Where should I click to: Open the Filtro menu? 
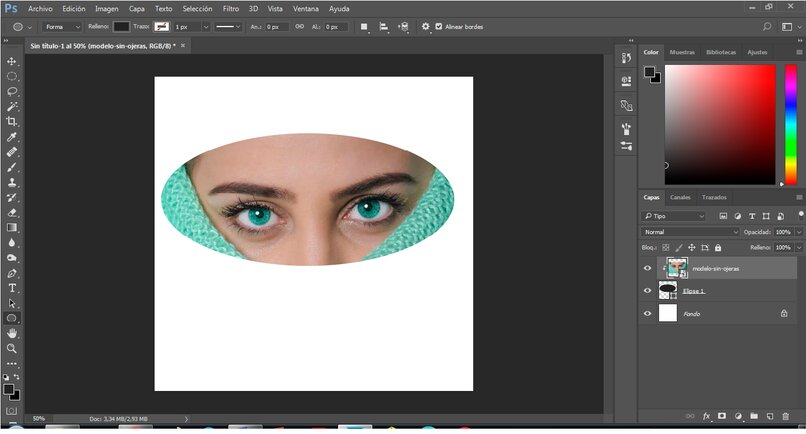coord(230,8)
